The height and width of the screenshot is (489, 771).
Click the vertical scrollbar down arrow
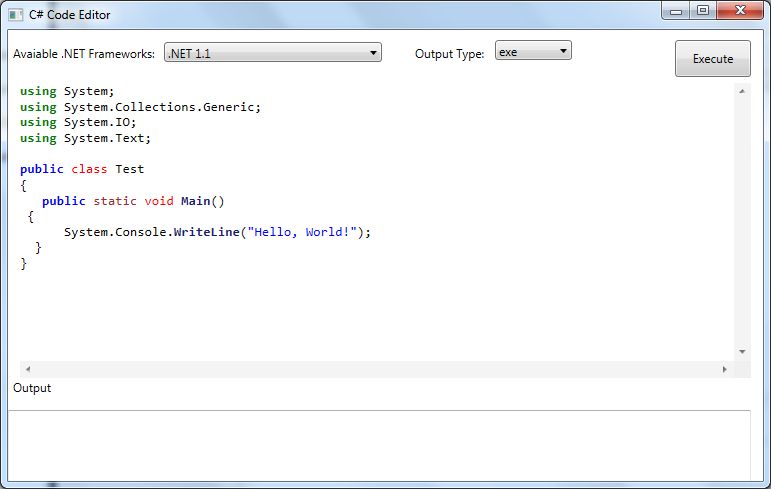(742, 352)
